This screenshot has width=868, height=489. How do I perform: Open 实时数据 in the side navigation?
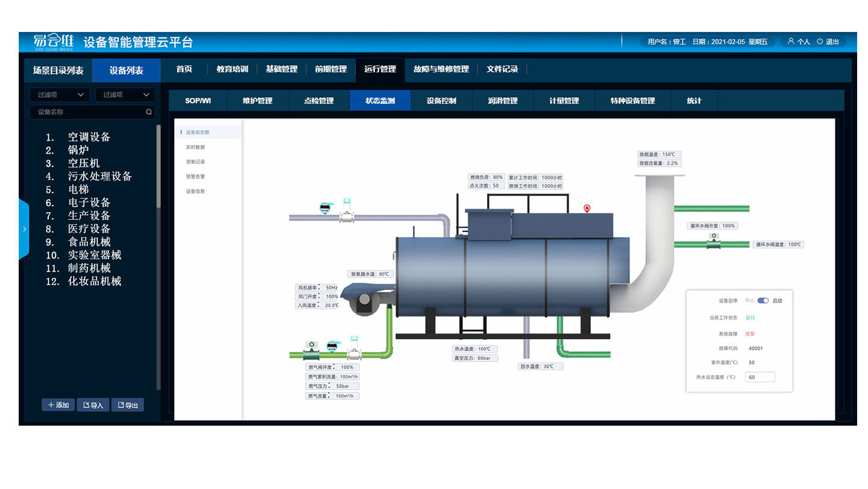195,147
